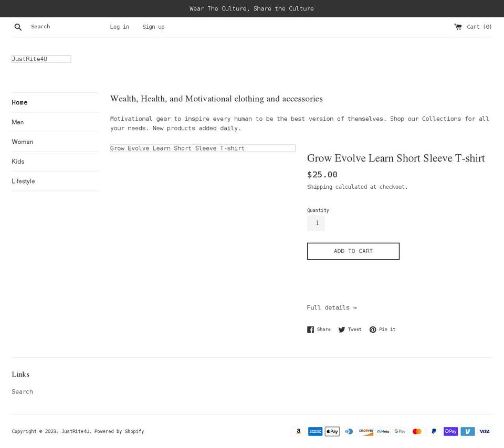Click the Diners Club payment icon

pos(349,431)
